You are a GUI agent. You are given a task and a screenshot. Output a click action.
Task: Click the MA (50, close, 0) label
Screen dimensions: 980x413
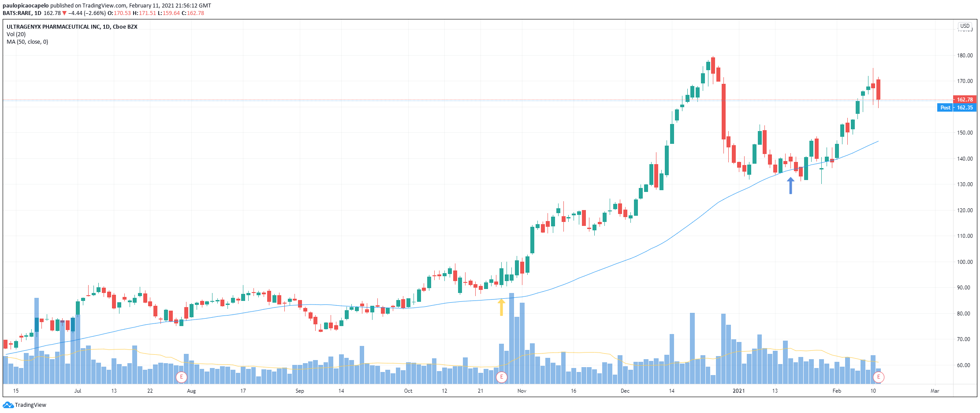27,42
